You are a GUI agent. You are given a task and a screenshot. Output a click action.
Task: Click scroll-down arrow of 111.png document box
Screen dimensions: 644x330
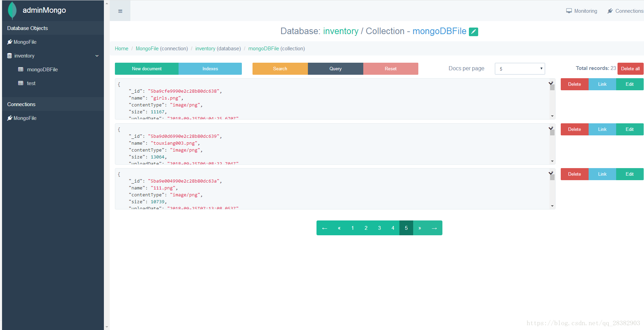(552, 206)
